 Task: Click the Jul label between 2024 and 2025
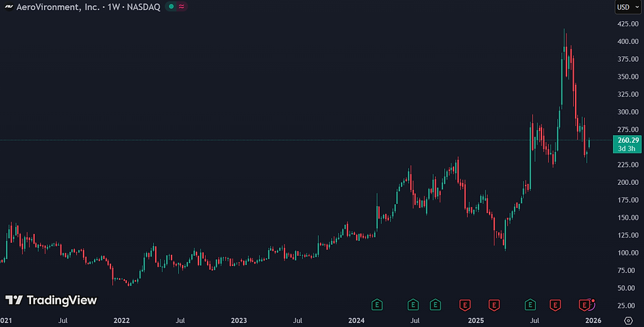pyautogui.click(x=415, y=320)
